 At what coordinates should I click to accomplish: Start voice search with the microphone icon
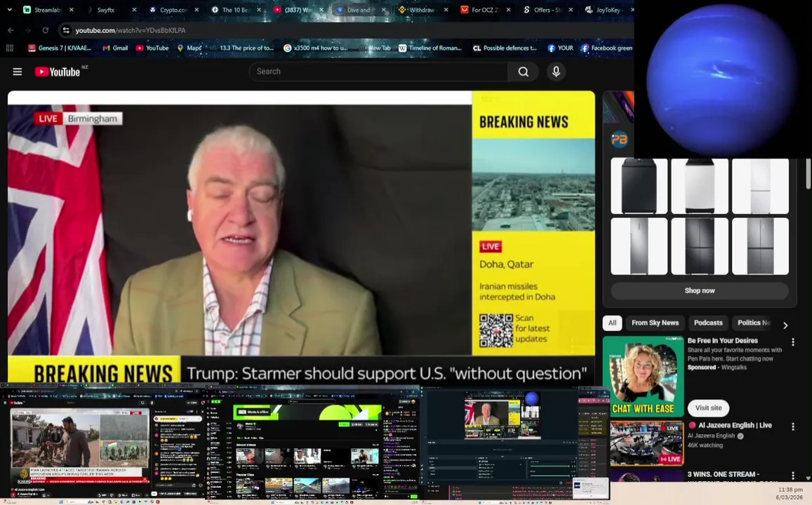coord(556,72)
